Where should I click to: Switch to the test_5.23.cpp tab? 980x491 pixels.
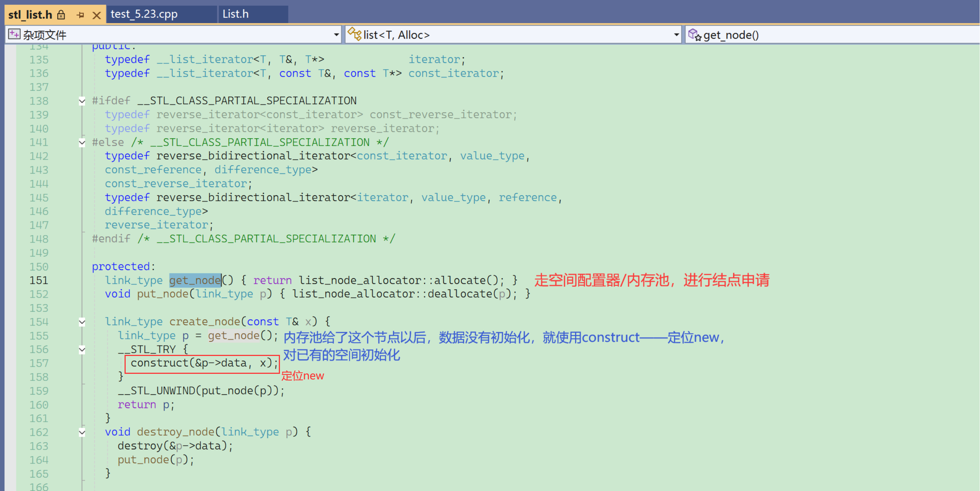(144, 14)
